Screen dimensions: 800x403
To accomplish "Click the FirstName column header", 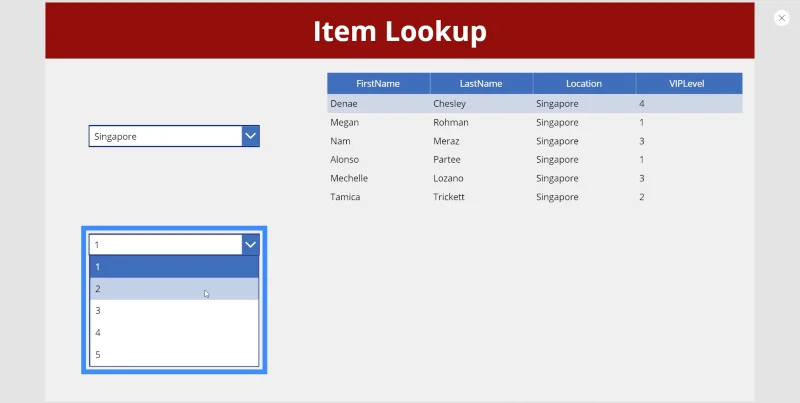I will pyautogui.click(x=378, y=84).
